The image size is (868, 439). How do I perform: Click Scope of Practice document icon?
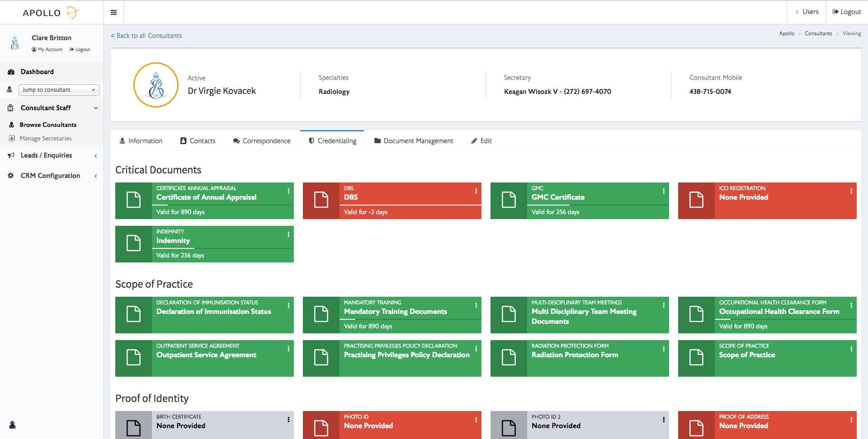[x=696, y=358]
